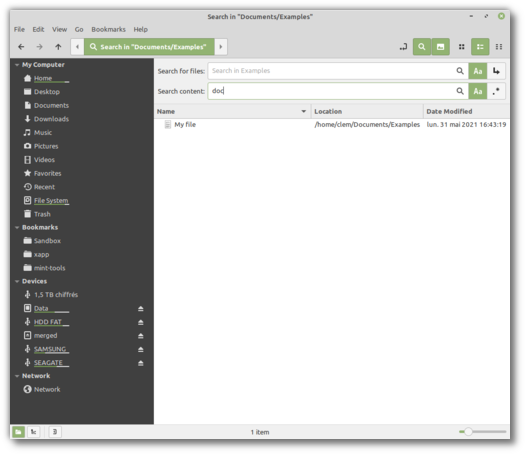Viewport: 526px width, 455px height.
Task: Select the My file search result
Action: [x=185, y=124]
